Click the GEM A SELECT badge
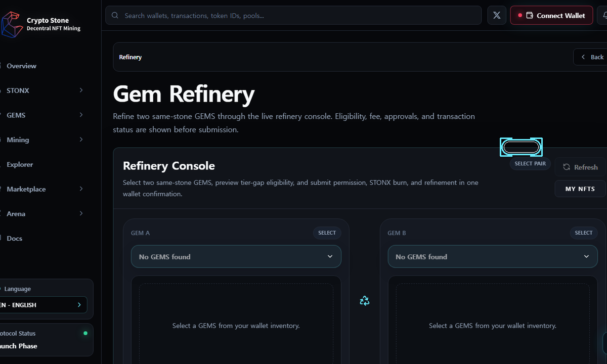 tap(327, 233)
